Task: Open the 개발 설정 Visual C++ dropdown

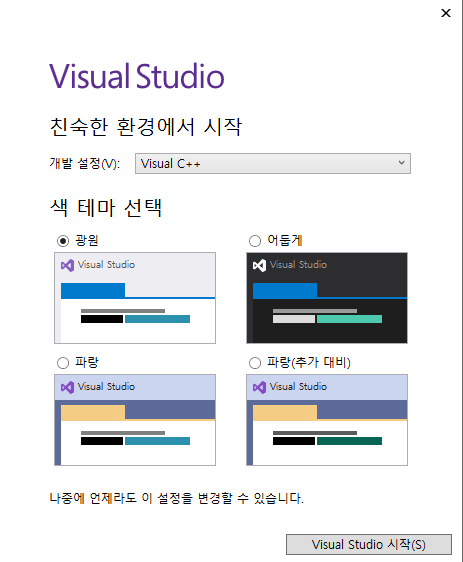Action: point(273,164)
